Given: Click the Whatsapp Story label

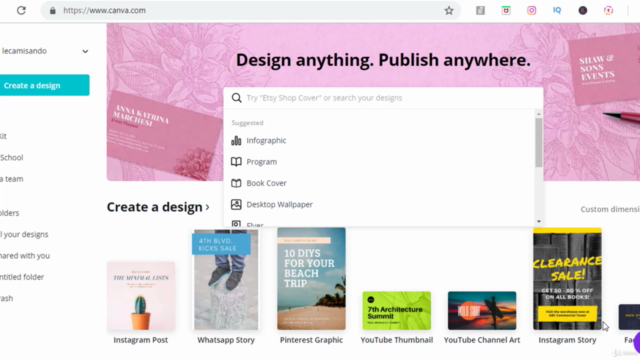Looking at the screenshot, I should click(226, 340).
